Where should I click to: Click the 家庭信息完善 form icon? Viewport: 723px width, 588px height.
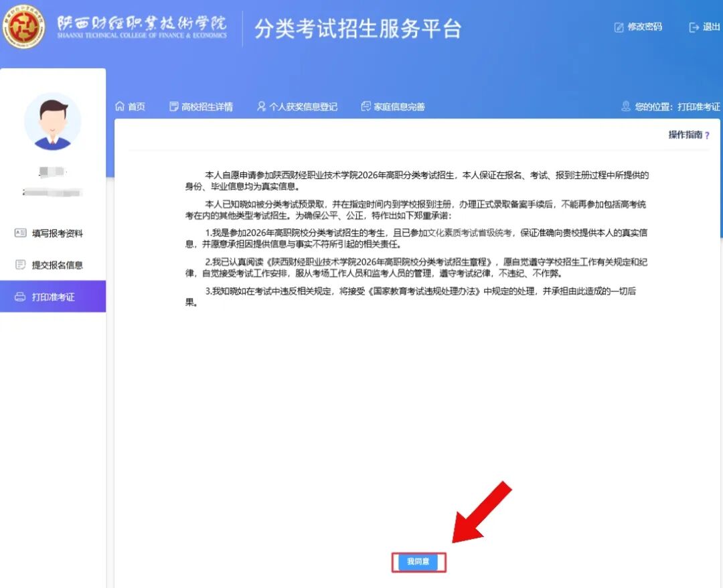click(x=366, y=106)
